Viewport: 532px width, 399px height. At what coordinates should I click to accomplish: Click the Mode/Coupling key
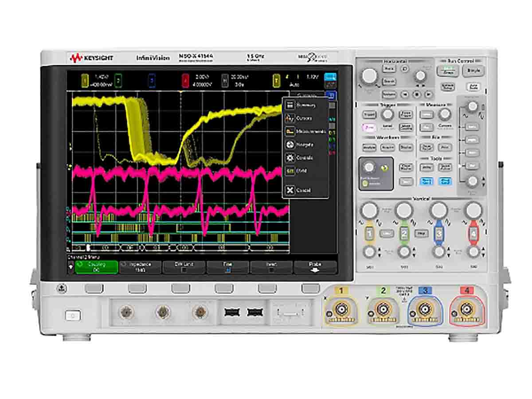pos(406,128)
